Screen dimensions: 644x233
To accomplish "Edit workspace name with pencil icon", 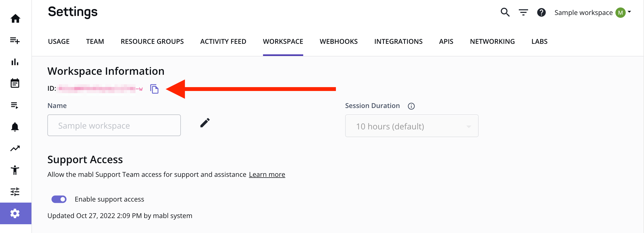I will click(205, 123).
